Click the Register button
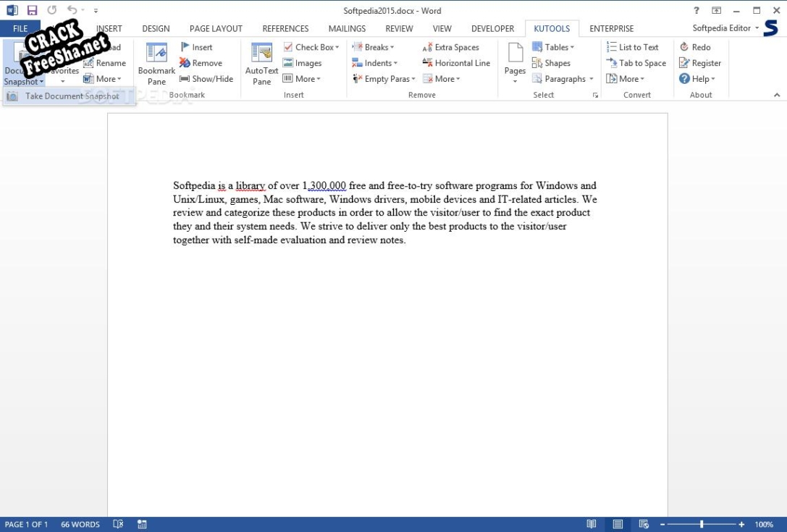Image resolution: width=787 pixels, height=532 pixels. pyautogui.click(x=700, y=63)
